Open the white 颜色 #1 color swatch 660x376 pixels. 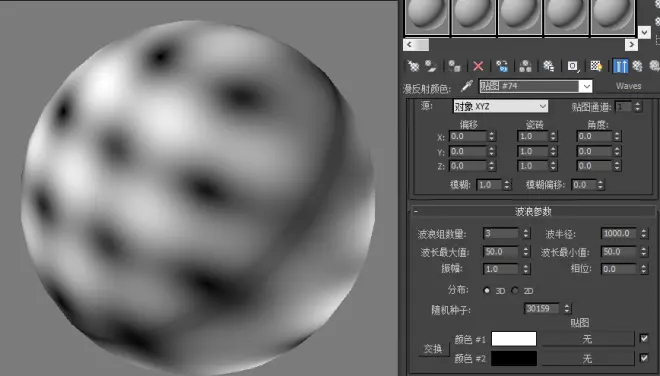click(x=514, y=339)
